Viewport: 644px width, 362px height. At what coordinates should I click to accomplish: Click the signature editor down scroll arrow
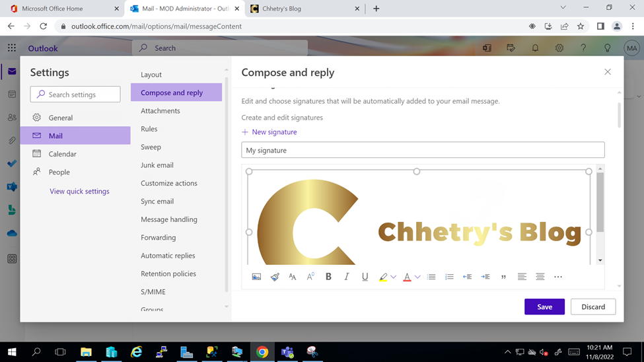point(600,260)
